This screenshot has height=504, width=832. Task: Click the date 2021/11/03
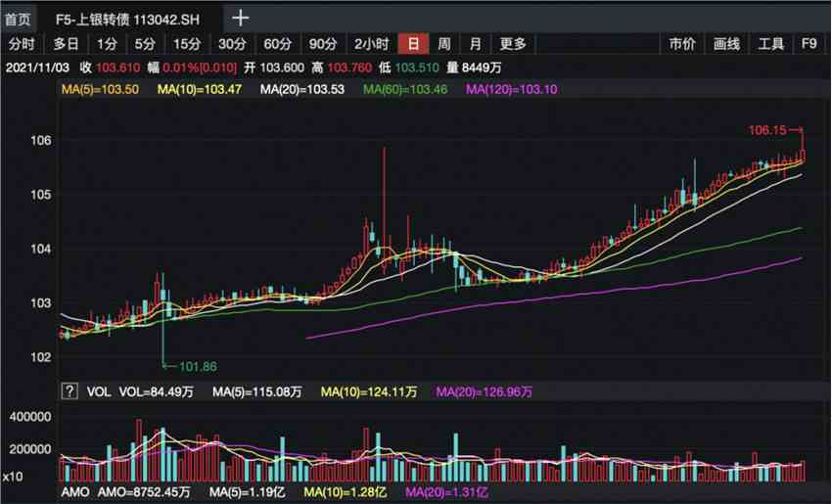(x=37, y=68)
